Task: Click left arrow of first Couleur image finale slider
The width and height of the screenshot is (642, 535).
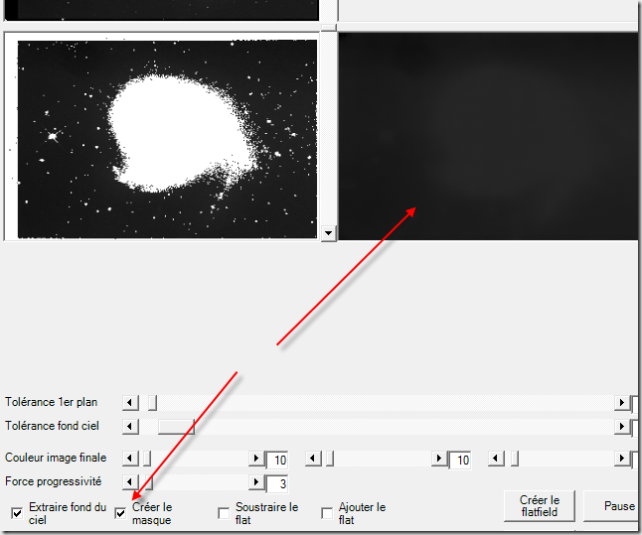Action: (130, 459)
